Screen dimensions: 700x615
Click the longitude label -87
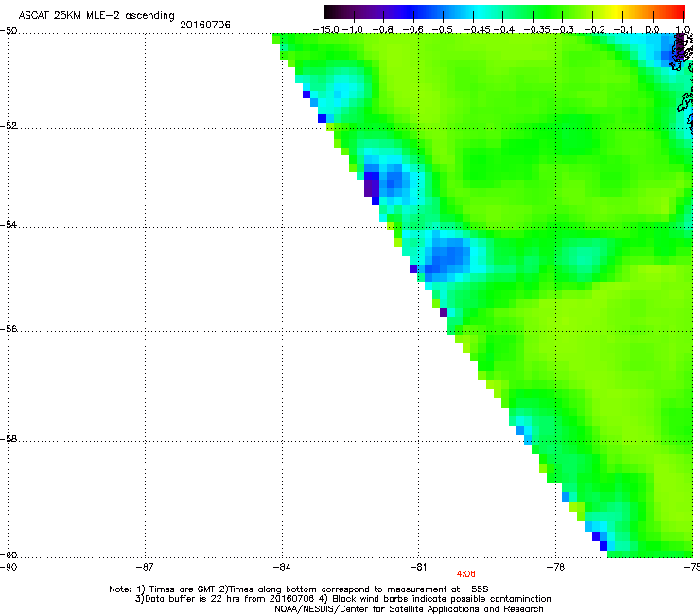pyautogui.click(x=145, y=567)
